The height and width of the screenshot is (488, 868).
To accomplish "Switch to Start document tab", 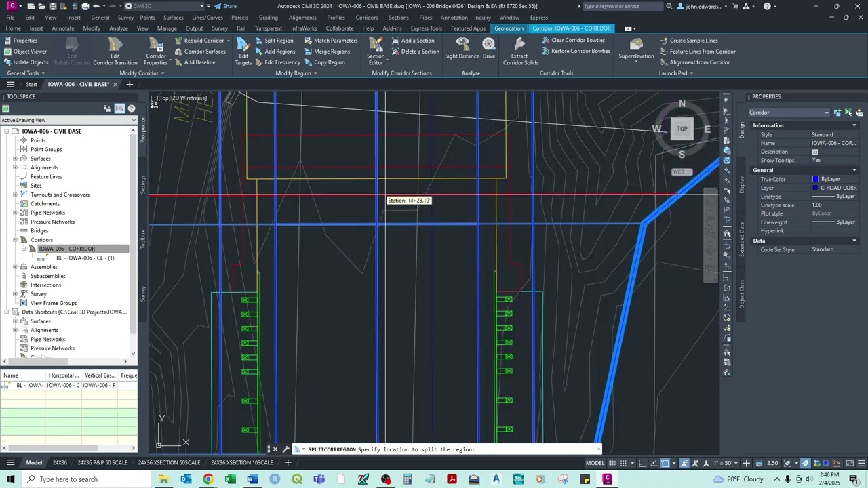I will 31,84.
